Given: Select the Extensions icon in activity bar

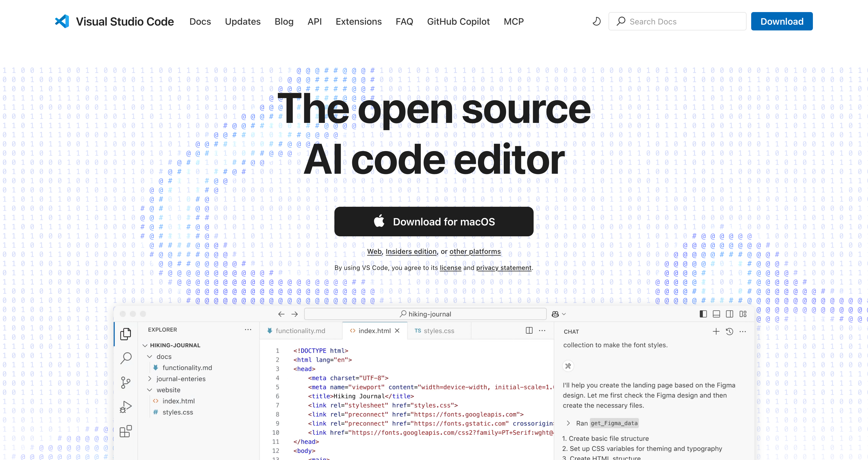Looking at the screenshot, I should tap(126, 431).
